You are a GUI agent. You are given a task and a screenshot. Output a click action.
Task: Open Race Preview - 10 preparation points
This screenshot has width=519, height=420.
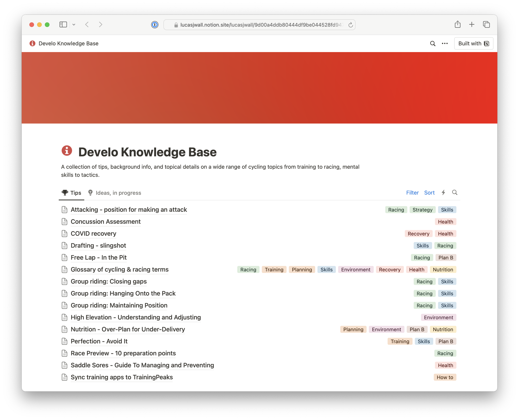123,353
